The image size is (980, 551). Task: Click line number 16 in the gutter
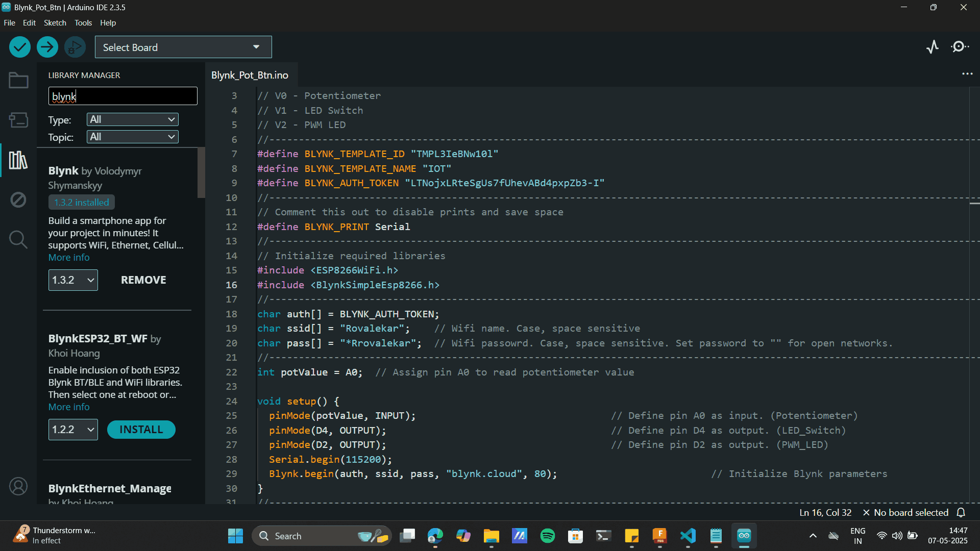[x=231, y=285]
